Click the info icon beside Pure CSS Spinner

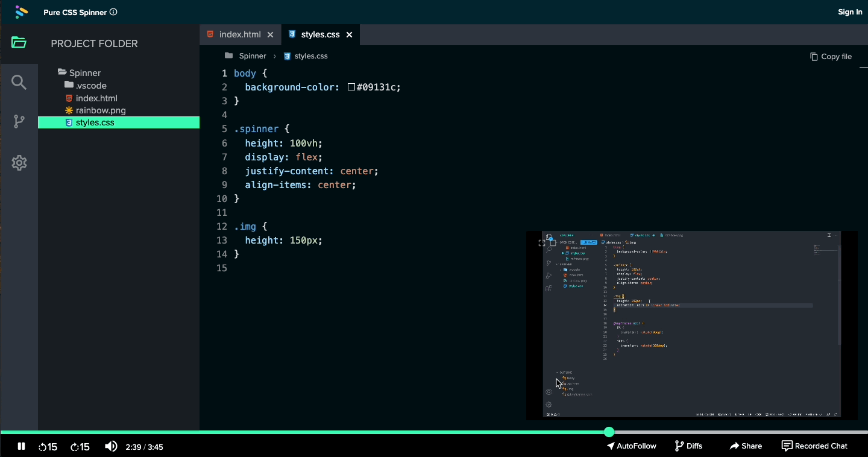point(114,12)
